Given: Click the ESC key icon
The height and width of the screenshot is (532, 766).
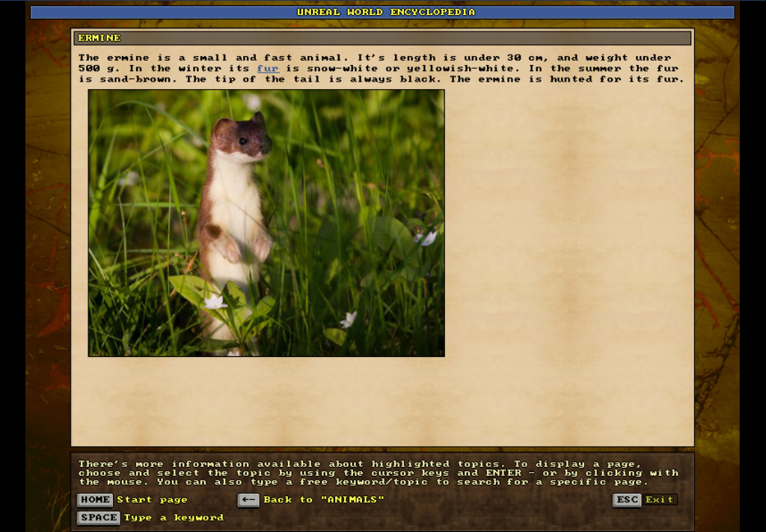Looking at the screenshot, I should pyautogui.click(x=627, y=500).
